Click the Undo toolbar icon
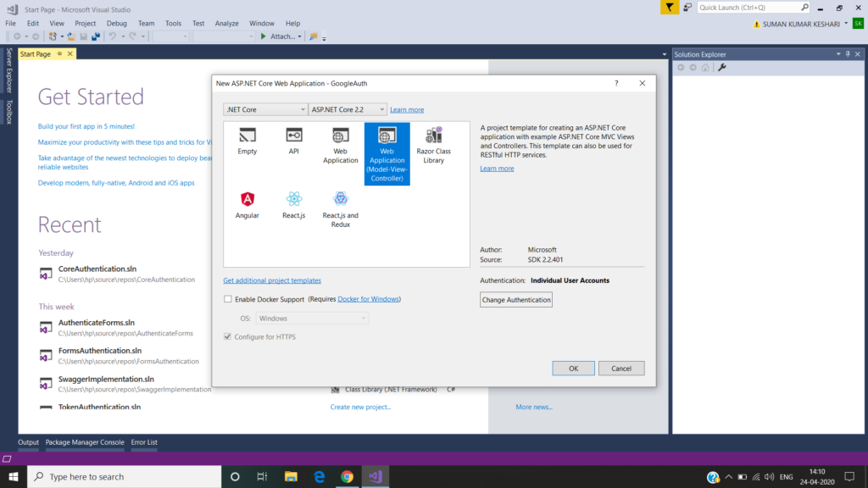This screenshot has width=868, height=488. 113,36
